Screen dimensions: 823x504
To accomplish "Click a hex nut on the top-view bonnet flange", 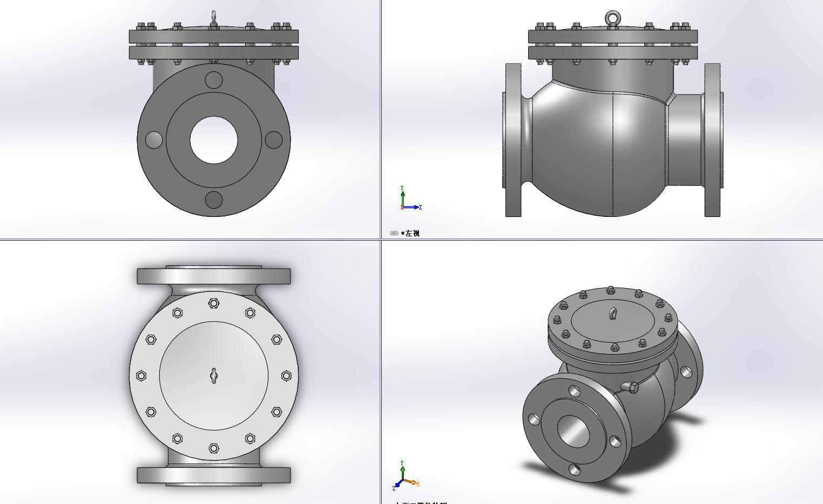I will (214, 303).
